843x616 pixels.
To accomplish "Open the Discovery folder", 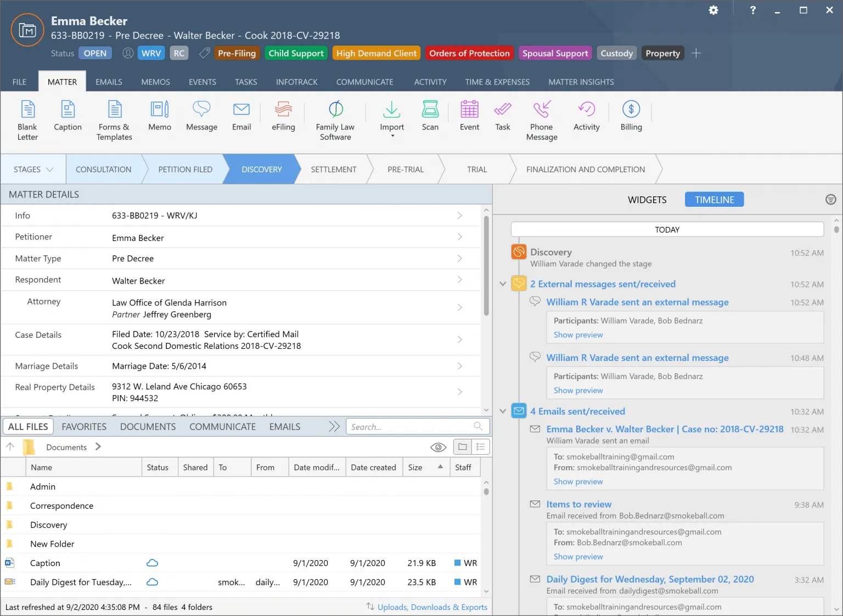I will (48, 525).
